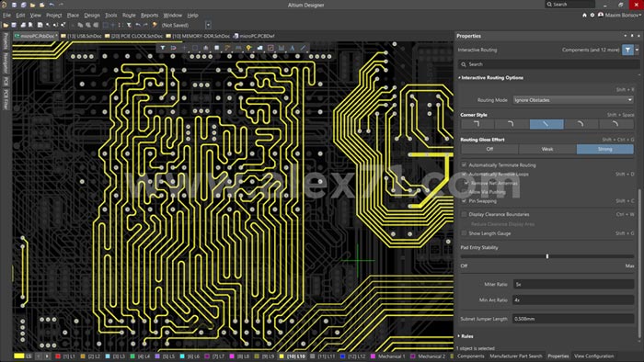This screenshot has width=644, height=362.
Task: Click the interactive routing tool in active bar
Action: (x=227, y=48)
